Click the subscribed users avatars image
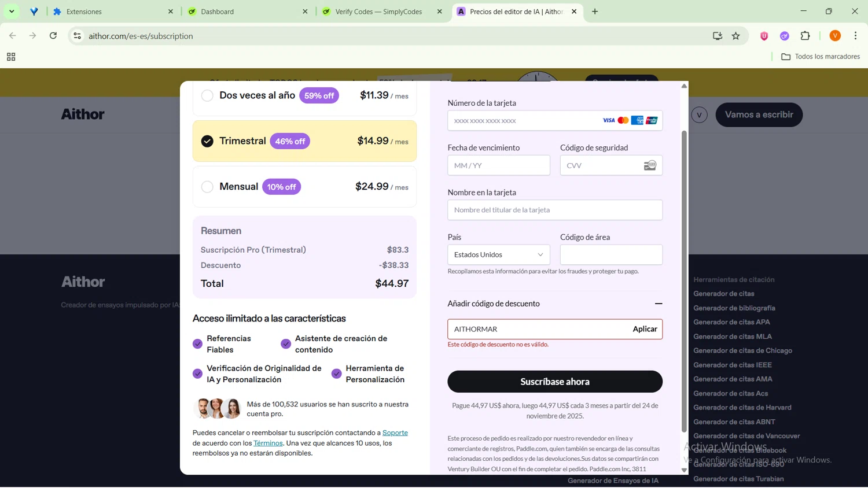Viewport: 868px width, 488px height. tap(218, 408)
